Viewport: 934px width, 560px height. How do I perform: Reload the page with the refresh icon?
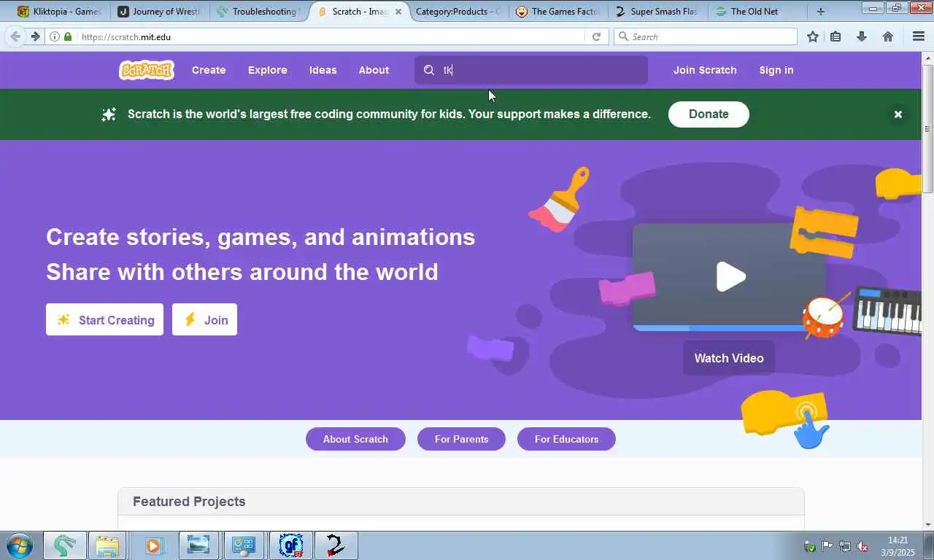coord(596,36)
